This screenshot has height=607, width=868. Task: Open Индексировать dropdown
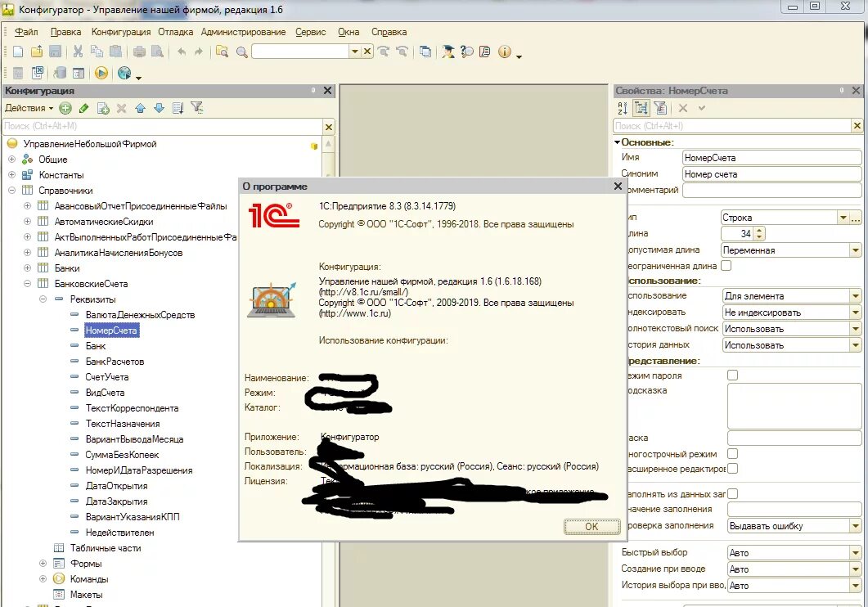pos(855,312)
